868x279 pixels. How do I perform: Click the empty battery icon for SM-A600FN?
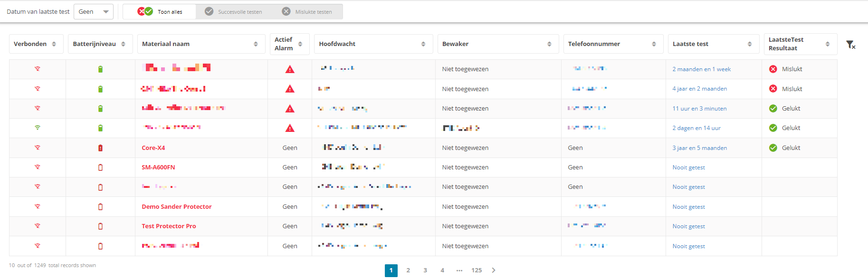(x=100, y=167)
